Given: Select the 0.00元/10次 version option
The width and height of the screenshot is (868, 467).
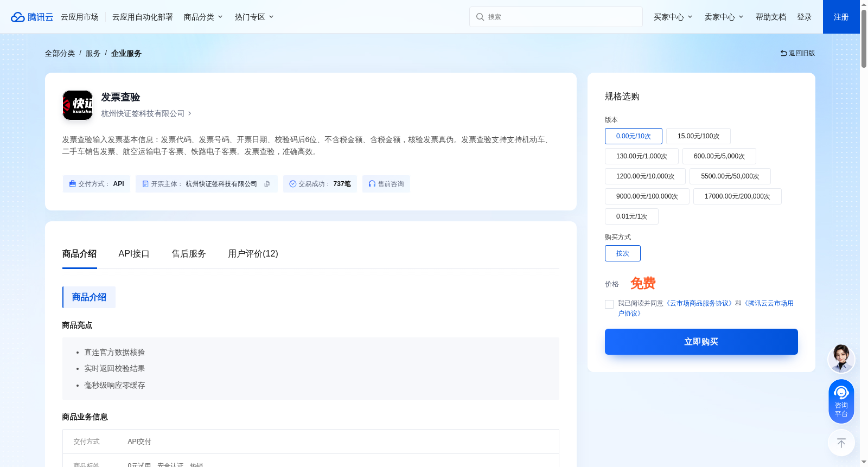Looking at the screenshot, I should pos(634,136).
